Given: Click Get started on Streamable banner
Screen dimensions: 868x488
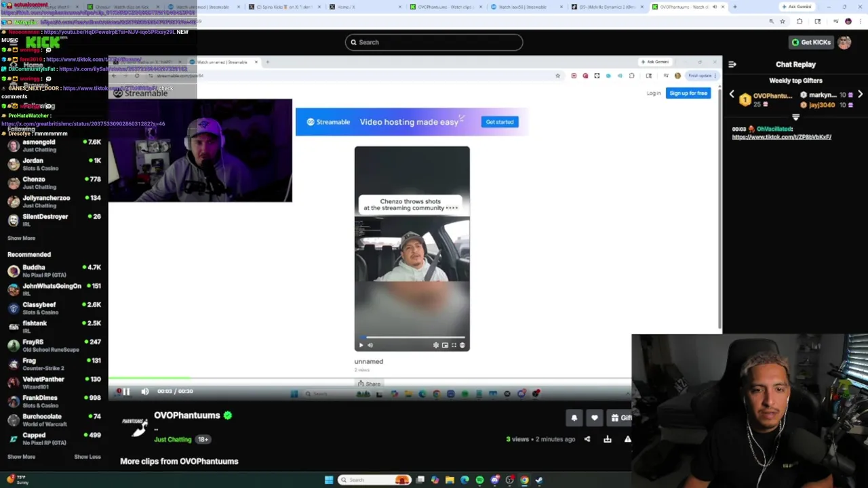Looking at the screenshot, I should click(x=500, y=122).
